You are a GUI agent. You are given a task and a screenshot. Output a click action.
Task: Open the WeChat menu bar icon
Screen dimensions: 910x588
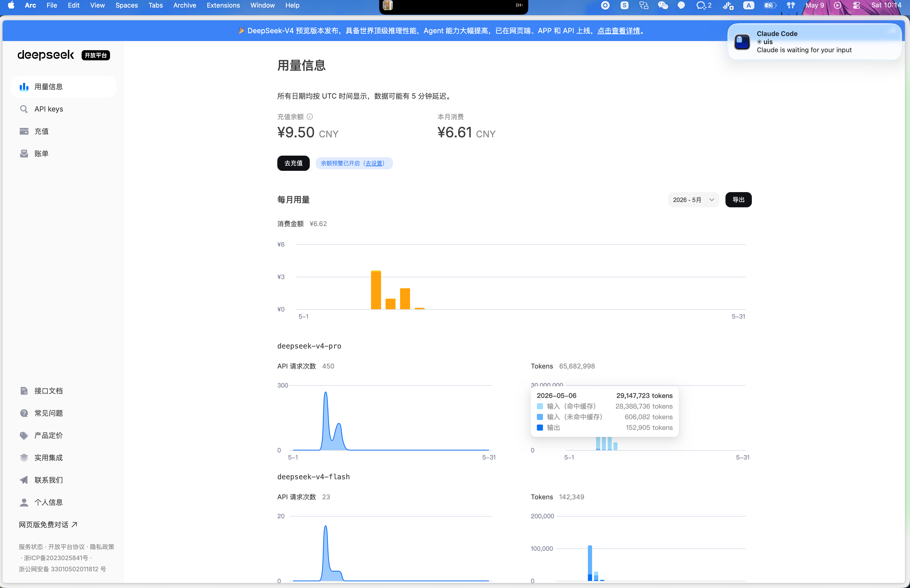pos(663,5)
